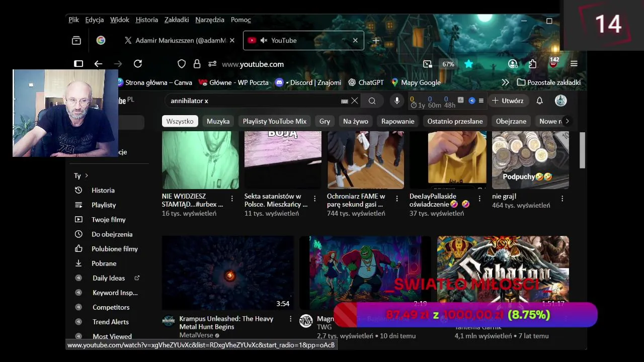The width and height of the screenshot is (644, 362).
Task: Open the Edycja menu
Action: (95, 20)
